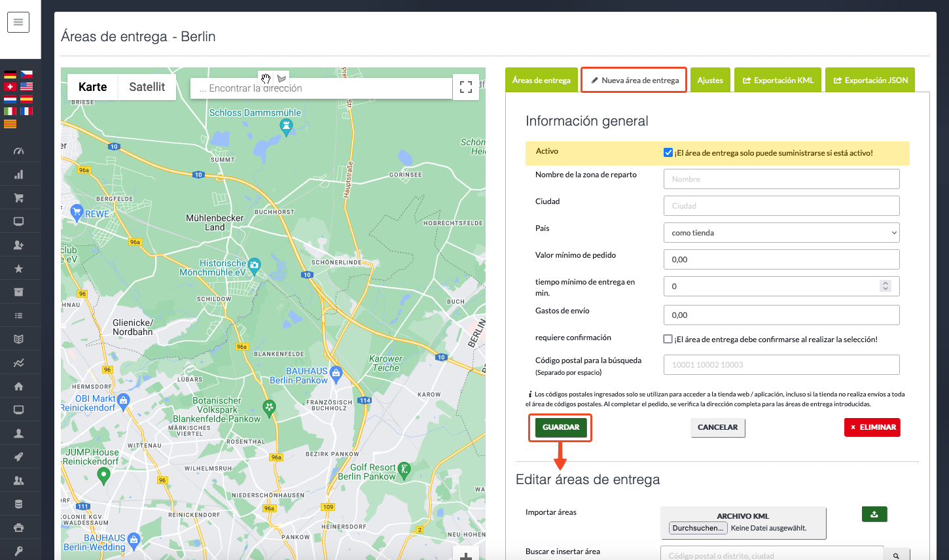The height and width of the screenshot is (560, 949).
Task: Switch to Áreas de entrega tab
Action: pyautogui.click(x=541, y=80)
